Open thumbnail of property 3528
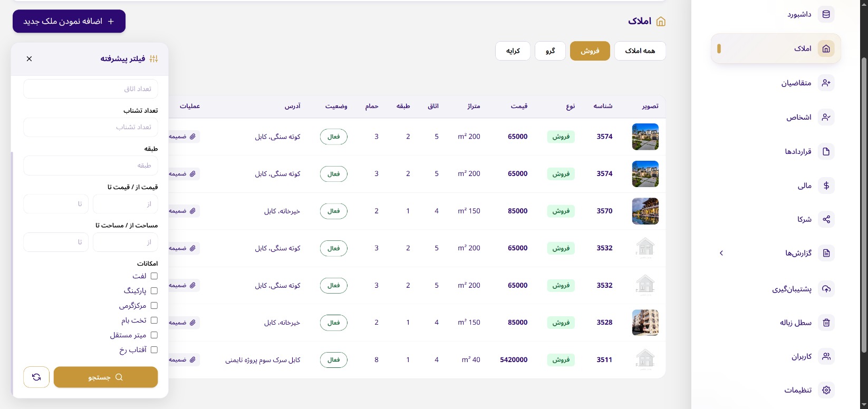The width and height of the screenshot is (868, 409). (x=645, y=323)
